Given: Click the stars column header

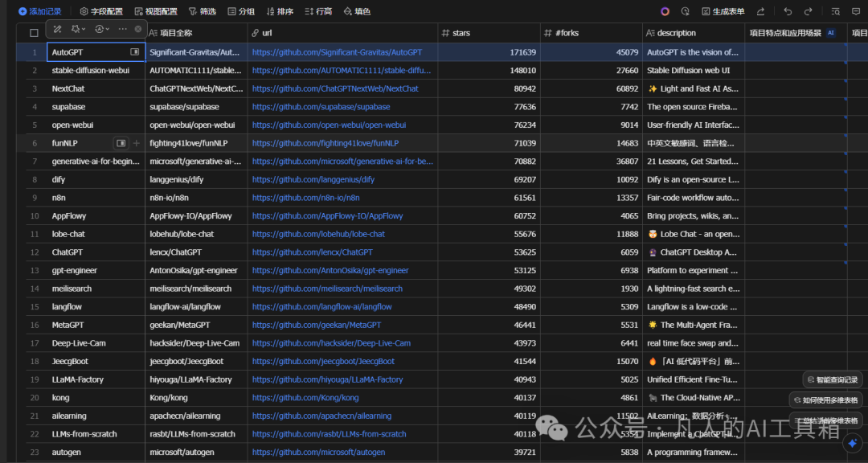Looking at the screenshot, I should tap(489, 33).
